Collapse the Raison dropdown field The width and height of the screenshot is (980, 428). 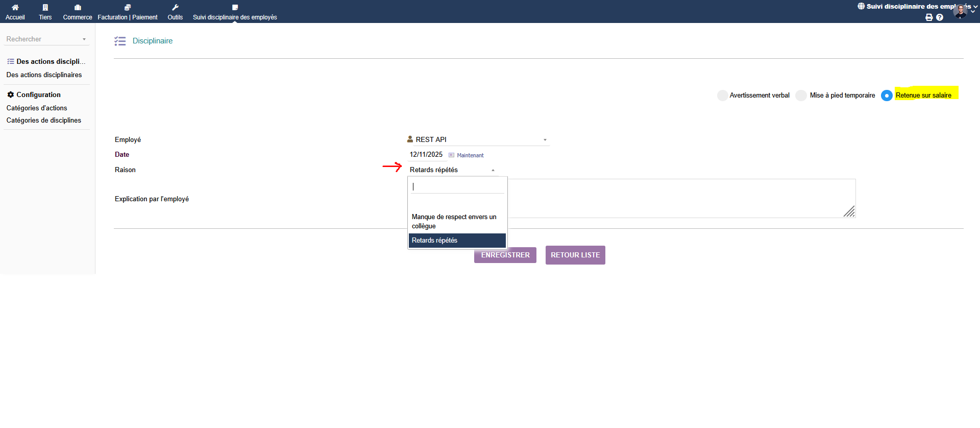[x=453, y=170]
